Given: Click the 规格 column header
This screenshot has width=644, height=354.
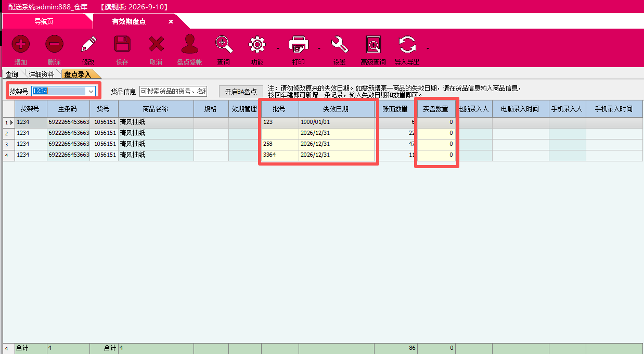Looking at the screenshot, I should pyautogui.click(x=211, y=109).
